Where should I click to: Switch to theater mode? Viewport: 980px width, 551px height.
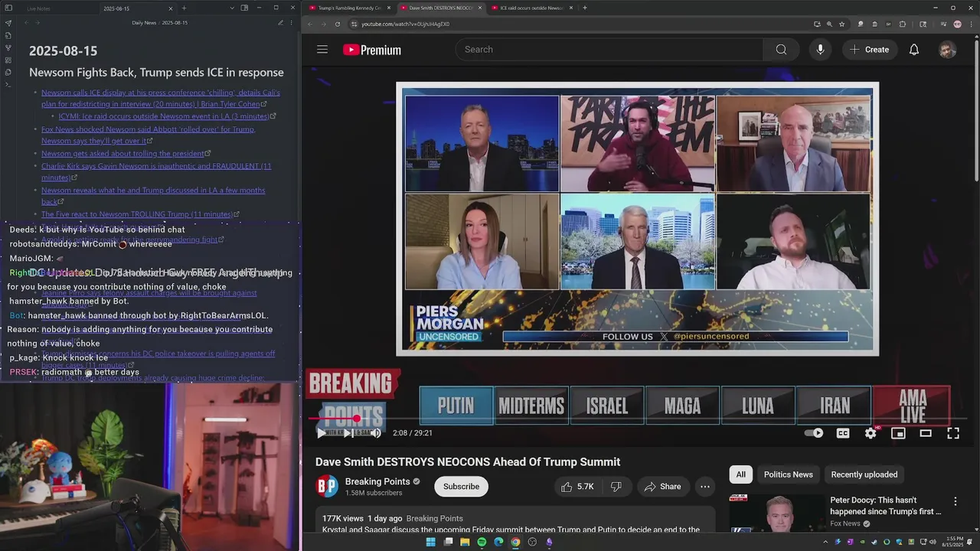click(926, 433)
